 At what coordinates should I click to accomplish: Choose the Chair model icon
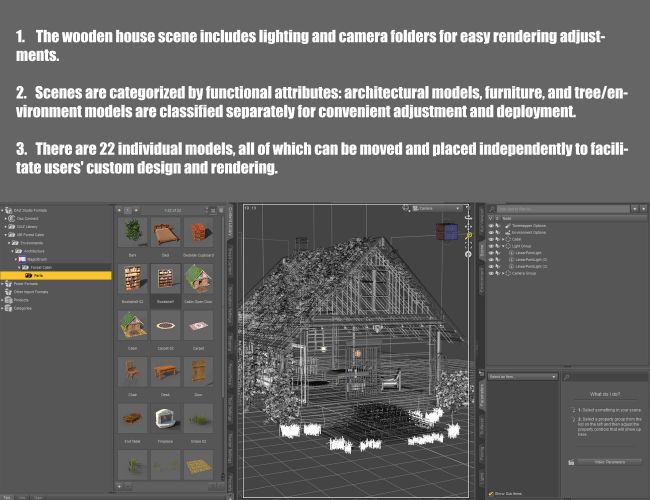coord(132,372)
